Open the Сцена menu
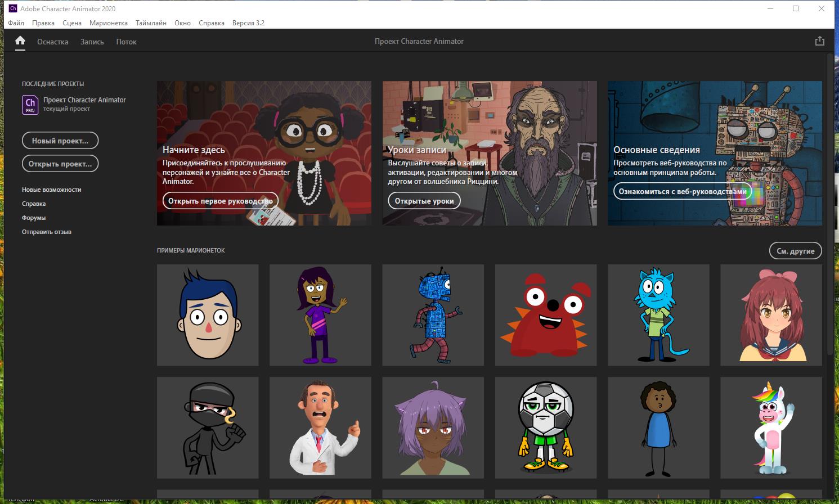The image size is (839, 504). pyautogui.click(x=72, y=23)
